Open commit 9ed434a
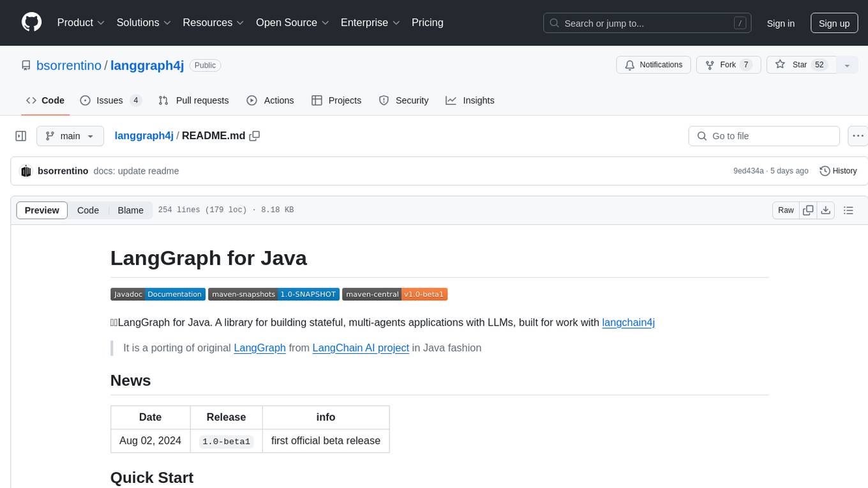The height and width of the screenshot is (488, 868). [749, 171]
